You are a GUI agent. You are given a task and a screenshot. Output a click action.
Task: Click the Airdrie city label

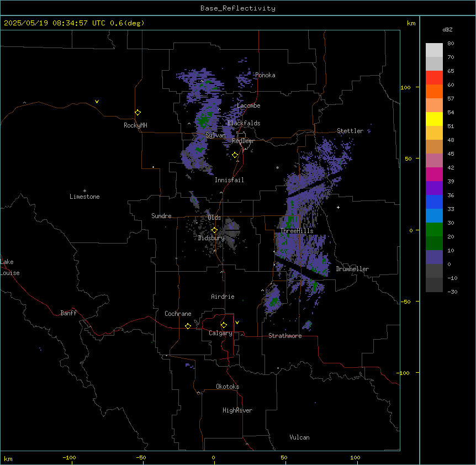tap(223, 297)
